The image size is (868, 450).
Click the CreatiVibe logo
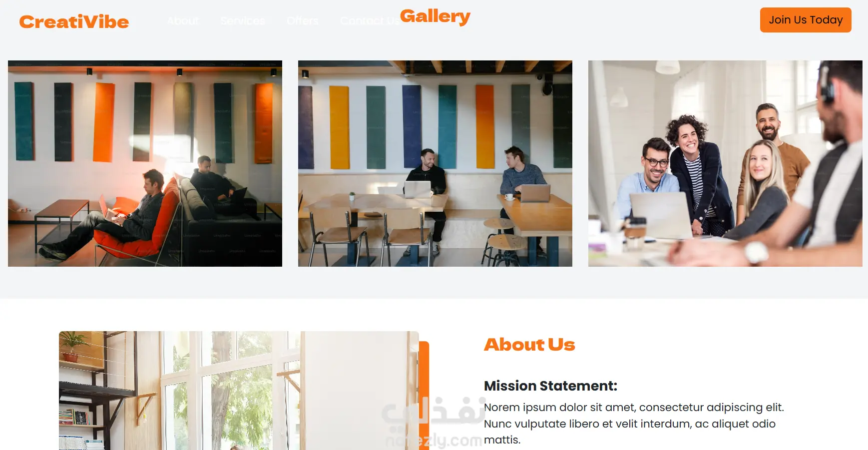pos(74,21)
